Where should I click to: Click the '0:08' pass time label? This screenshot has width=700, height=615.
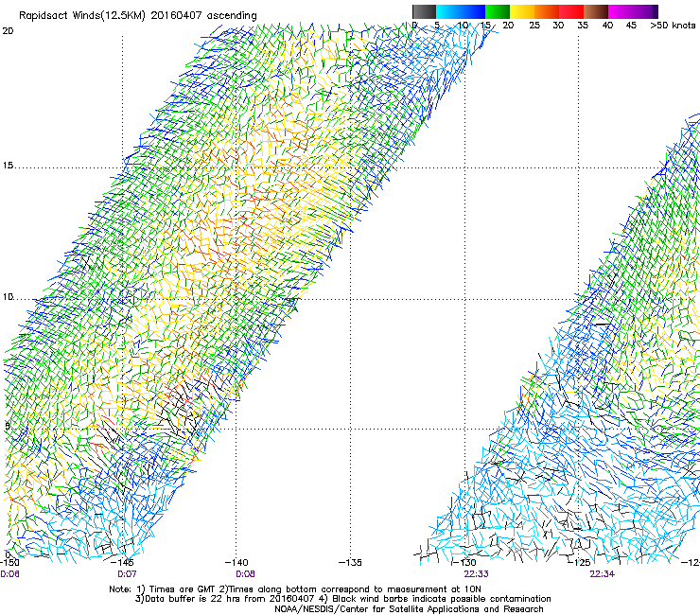click(245, 574)
